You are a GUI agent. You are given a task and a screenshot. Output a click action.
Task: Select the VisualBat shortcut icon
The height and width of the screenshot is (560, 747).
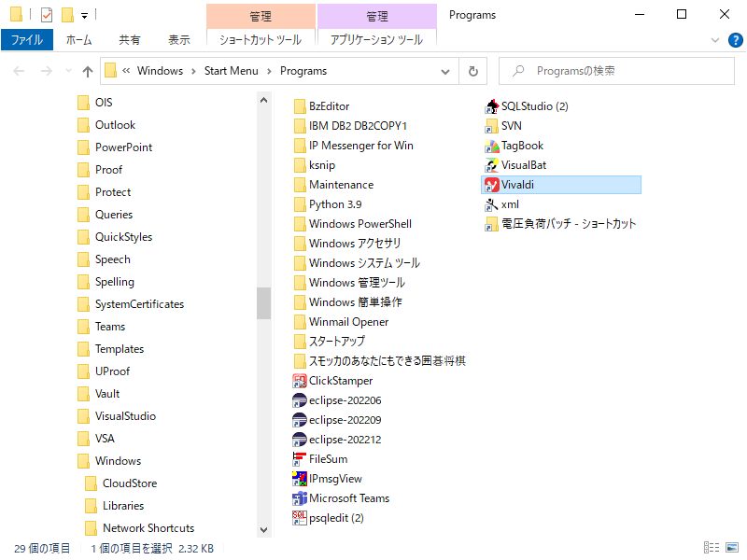491,165
